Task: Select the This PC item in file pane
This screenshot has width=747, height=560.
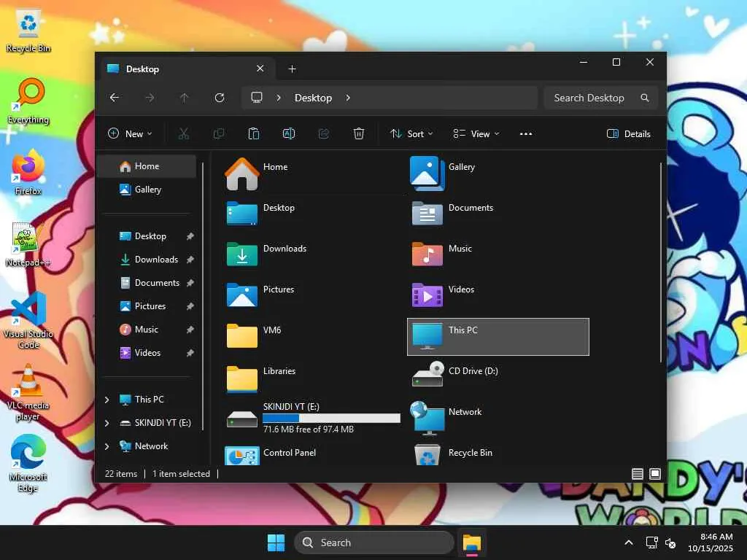Action: 498,337
